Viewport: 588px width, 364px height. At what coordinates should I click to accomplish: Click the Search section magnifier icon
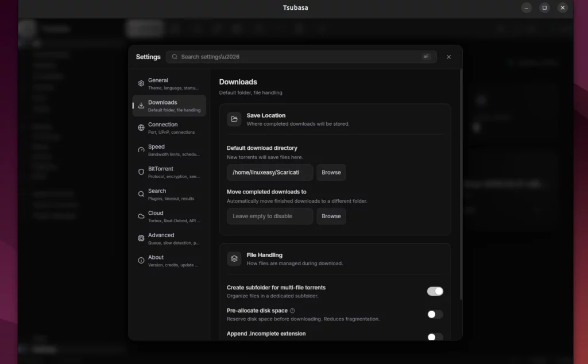coord(141,193)
